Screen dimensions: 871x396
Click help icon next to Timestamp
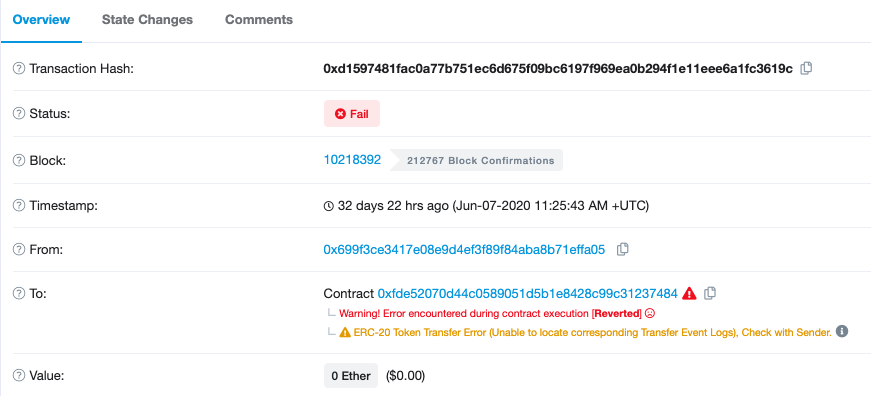pyautogui.click(x=19, y=205)
